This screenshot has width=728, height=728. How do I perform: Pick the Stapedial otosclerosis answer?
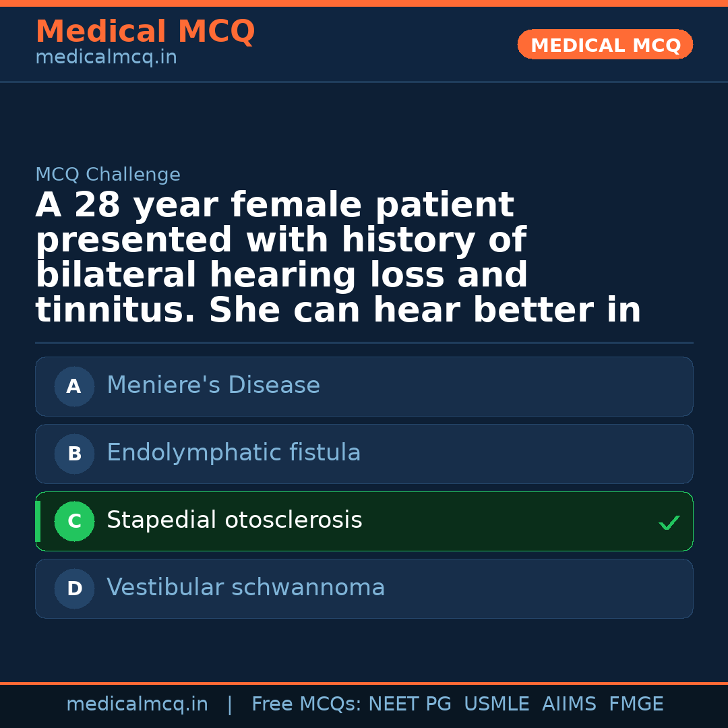coord(234,520)
